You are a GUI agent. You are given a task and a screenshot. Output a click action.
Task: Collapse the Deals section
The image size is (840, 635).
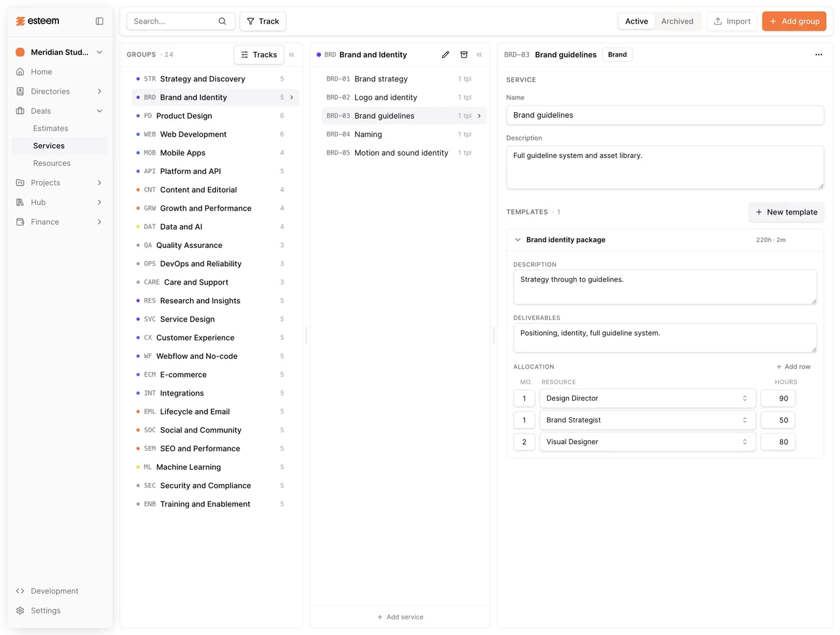[x=100, y=111]
